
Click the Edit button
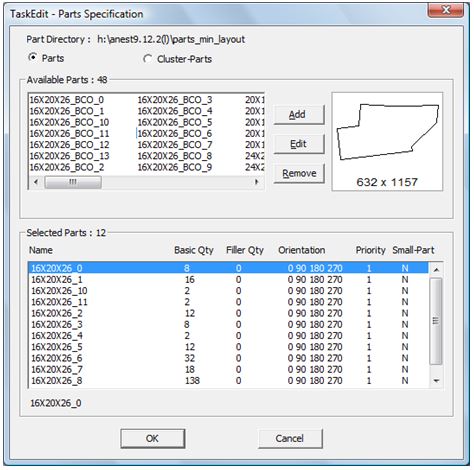click(299, 144)
